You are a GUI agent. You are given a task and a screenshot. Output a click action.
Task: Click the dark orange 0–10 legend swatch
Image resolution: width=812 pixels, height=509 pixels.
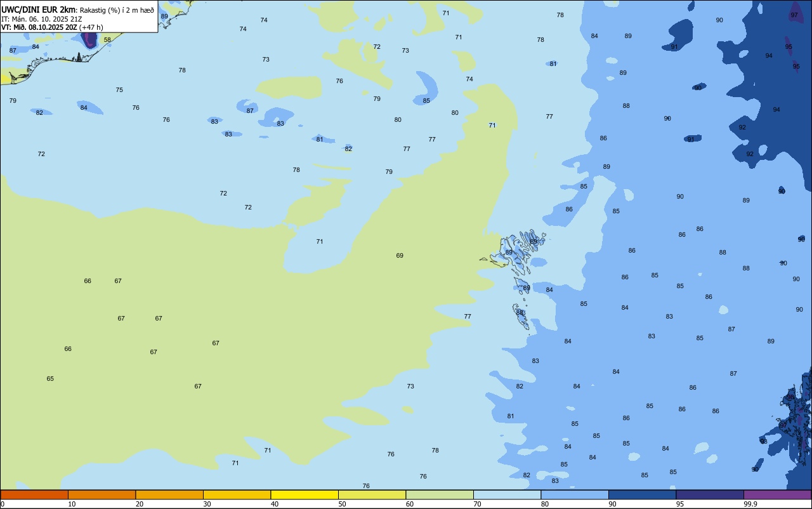(34, 494)
